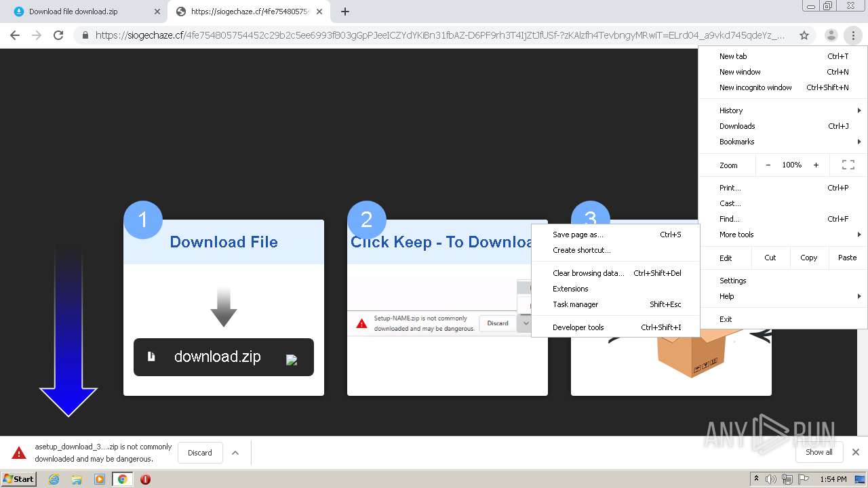Click the step 2 browser-warning thumbnail
The image size is (868, 488).
click(x=439, y=306)
